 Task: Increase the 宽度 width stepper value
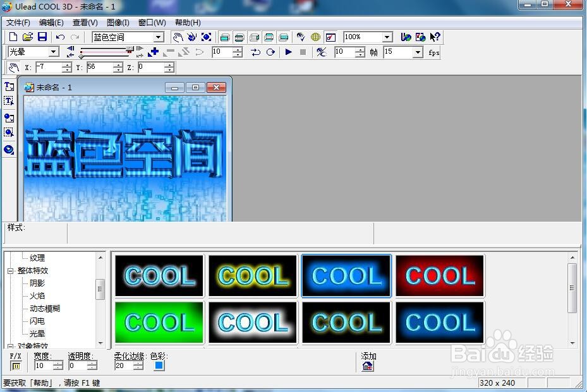(58, 363)
